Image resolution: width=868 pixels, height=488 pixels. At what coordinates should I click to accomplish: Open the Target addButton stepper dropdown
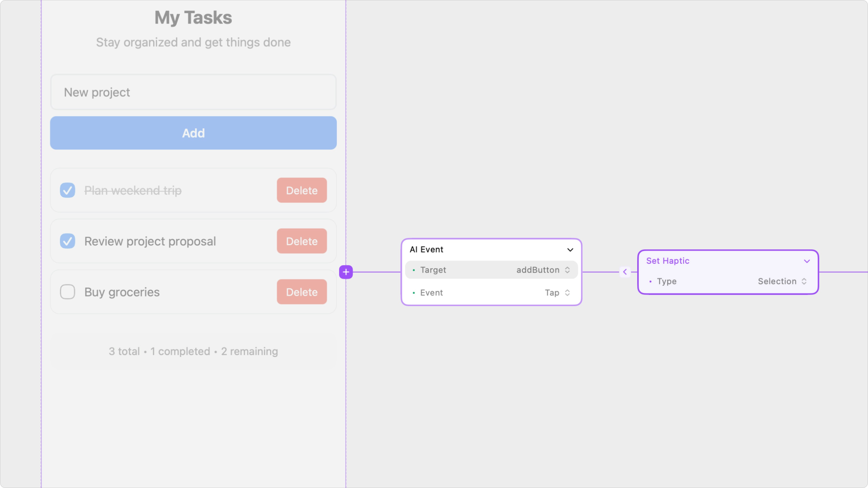[x=567, y=270]
